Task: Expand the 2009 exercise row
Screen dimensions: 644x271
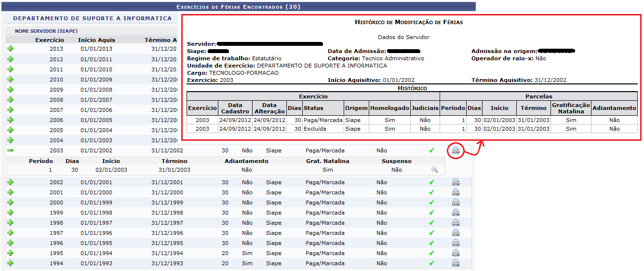Action: coord(10,89)
